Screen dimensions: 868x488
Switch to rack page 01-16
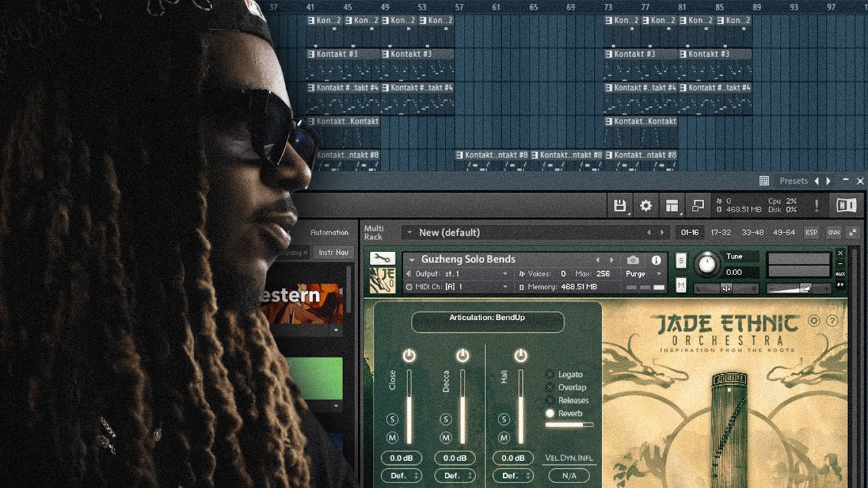coord(690,232)
